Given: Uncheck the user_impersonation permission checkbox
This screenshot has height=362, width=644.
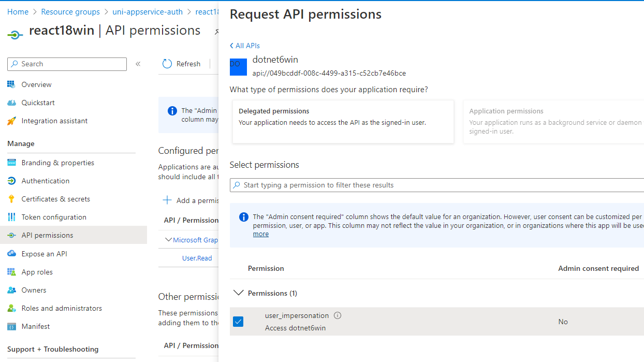Looking at the screenshot, I should (x=238, y=322).
